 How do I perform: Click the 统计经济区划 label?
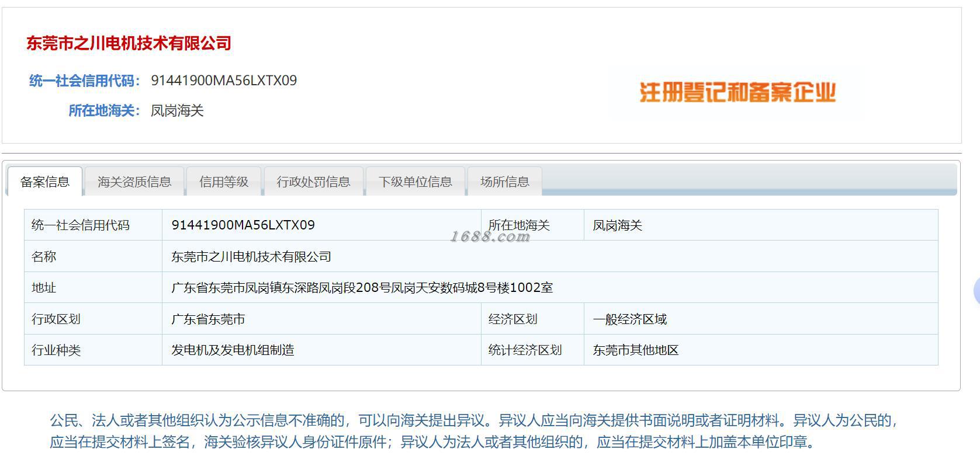525,350
